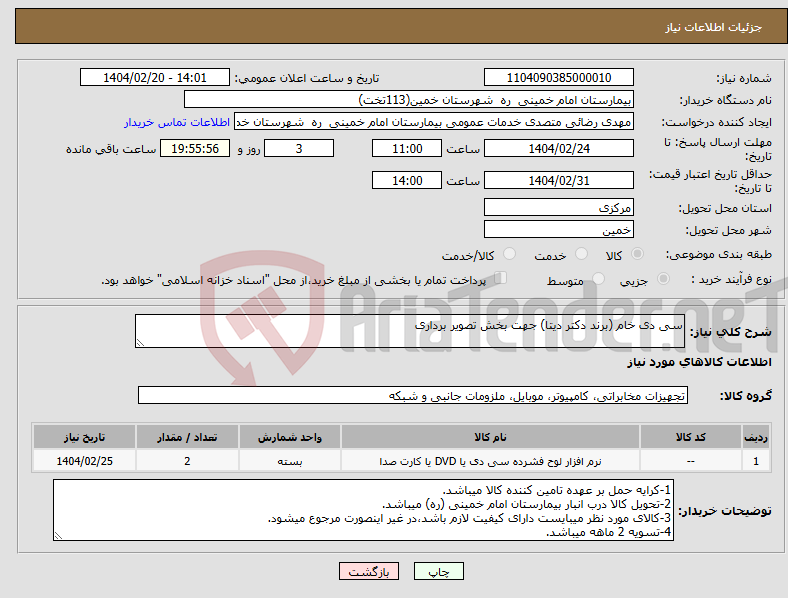
Task: Click the نام کالا column header
Action: point(490,437)
